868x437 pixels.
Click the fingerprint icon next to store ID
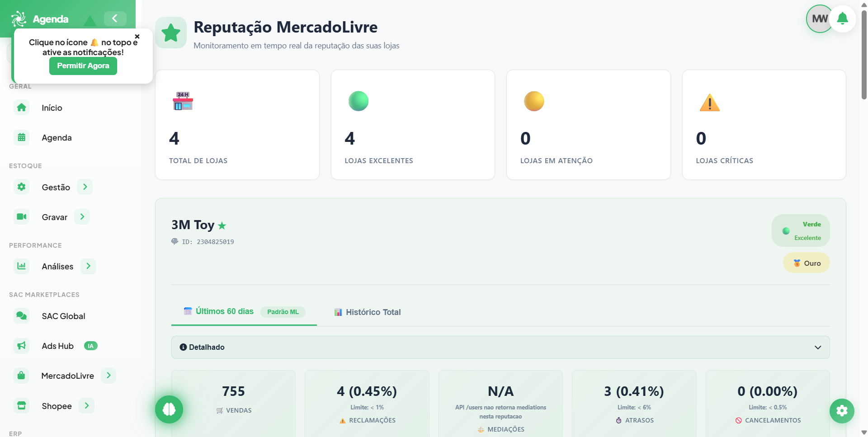tap(175, 242)
